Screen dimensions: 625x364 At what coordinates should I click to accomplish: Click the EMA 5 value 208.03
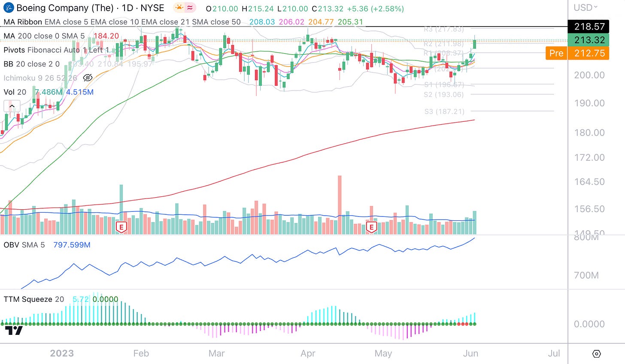[262, 21]
